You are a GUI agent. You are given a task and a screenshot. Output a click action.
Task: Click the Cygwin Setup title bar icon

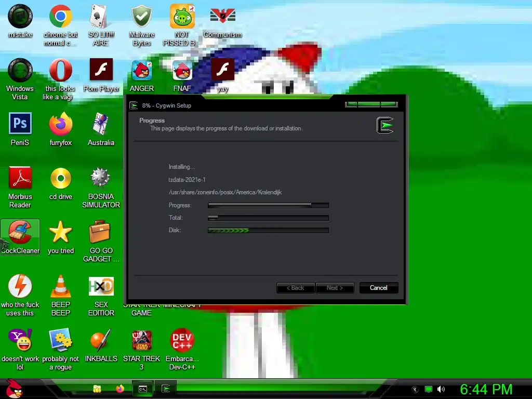click(134, 105)
